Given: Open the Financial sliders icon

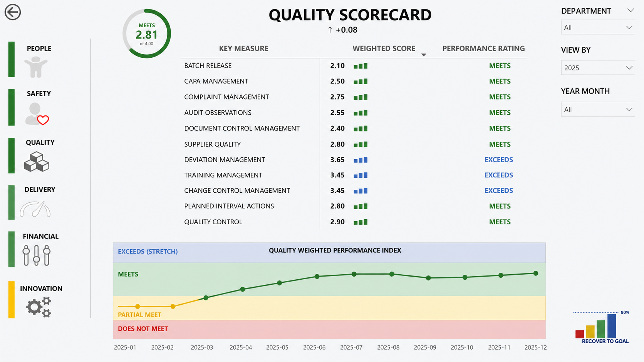Looking at the screenshot, I should [37, 255].
